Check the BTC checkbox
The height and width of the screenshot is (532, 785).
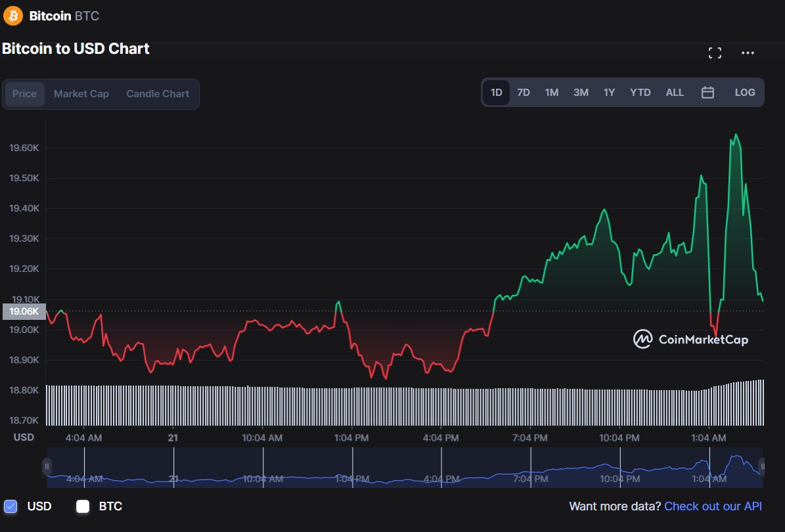tap(83, 506)
